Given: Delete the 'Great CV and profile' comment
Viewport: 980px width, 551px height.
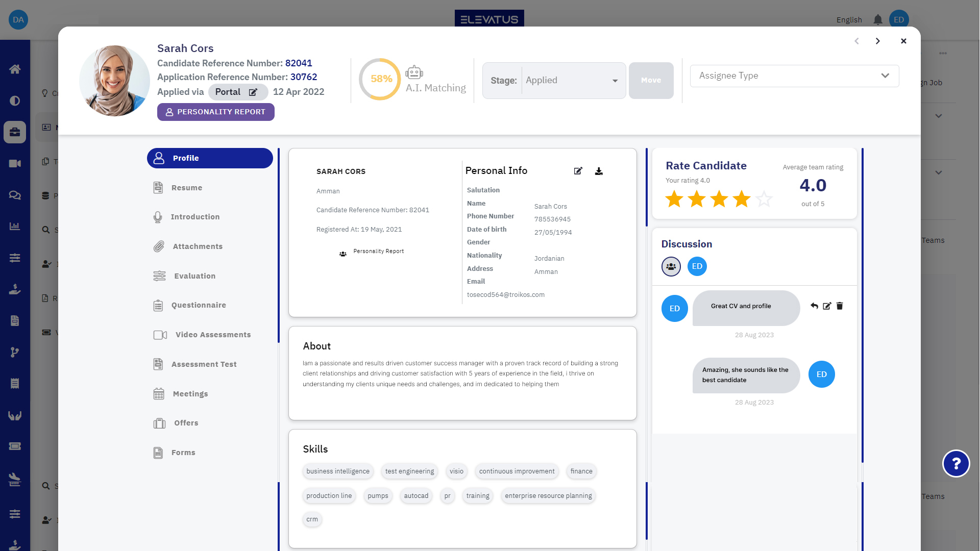Looking at the screenshot, I should pyautogui.click(x=840, y=306).
